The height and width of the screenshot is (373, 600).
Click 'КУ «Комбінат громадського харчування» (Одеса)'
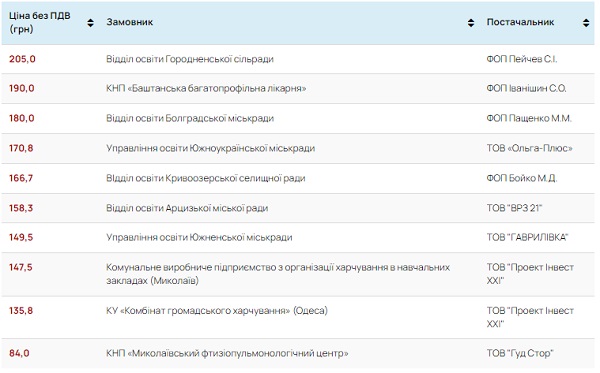coord(217,310)
